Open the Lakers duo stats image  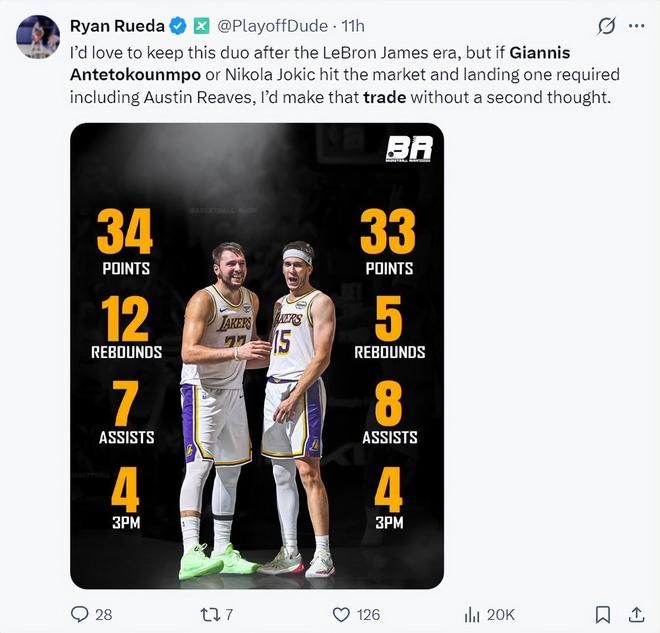tap(257, 355)
